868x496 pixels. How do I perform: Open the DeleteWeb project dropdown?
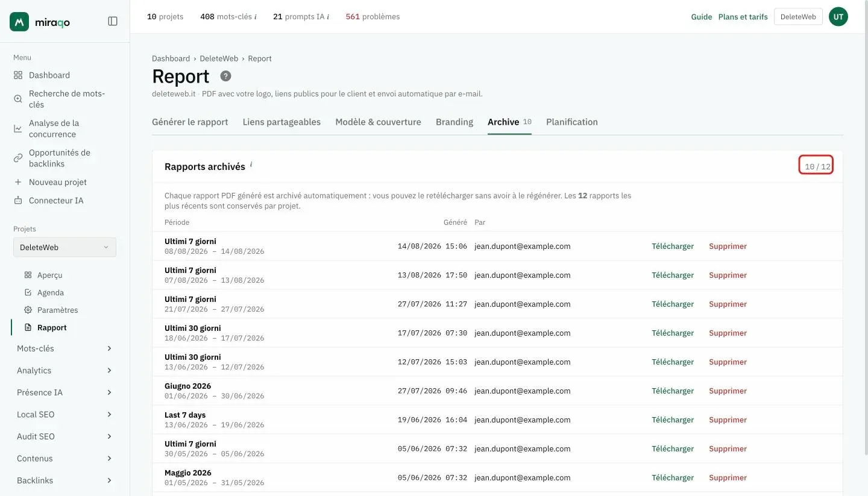click(x=64, y=247)
